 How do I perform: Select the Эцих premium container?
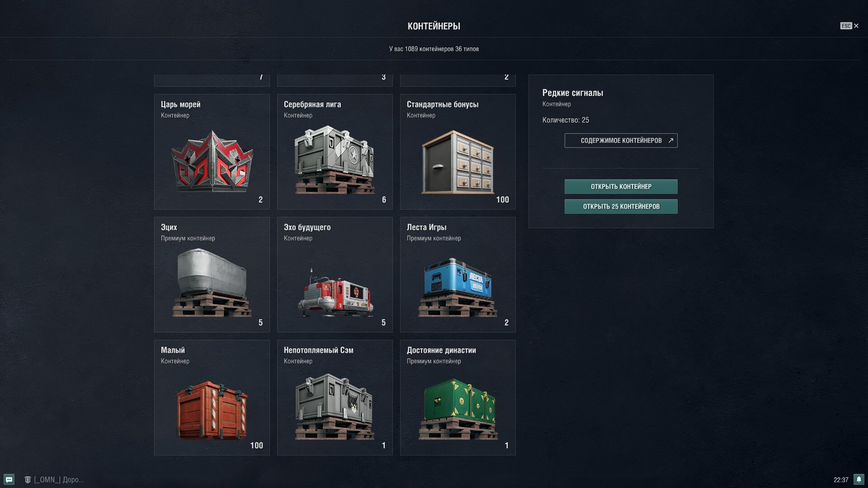(212, 275)
